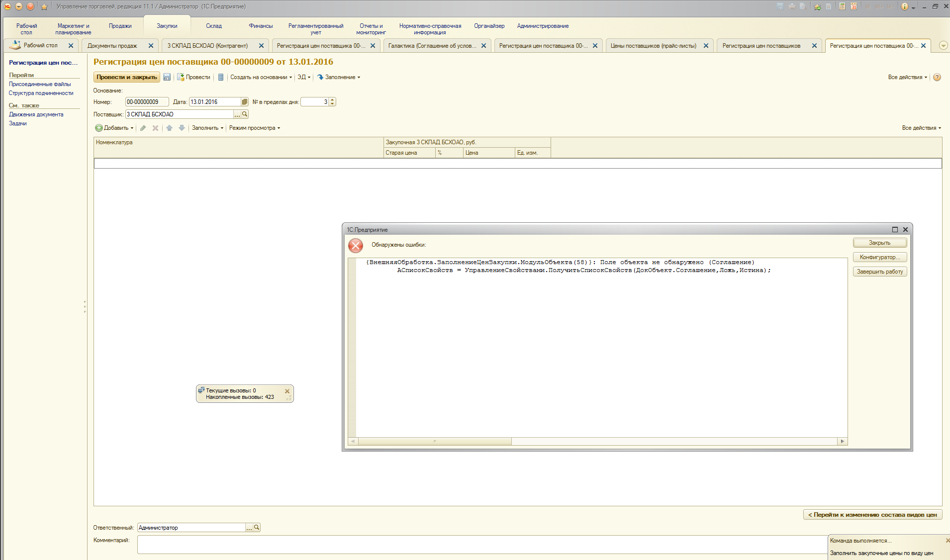Open the Заполнение dropdown menu
The image size is (950, 560).
coord(339,77)
